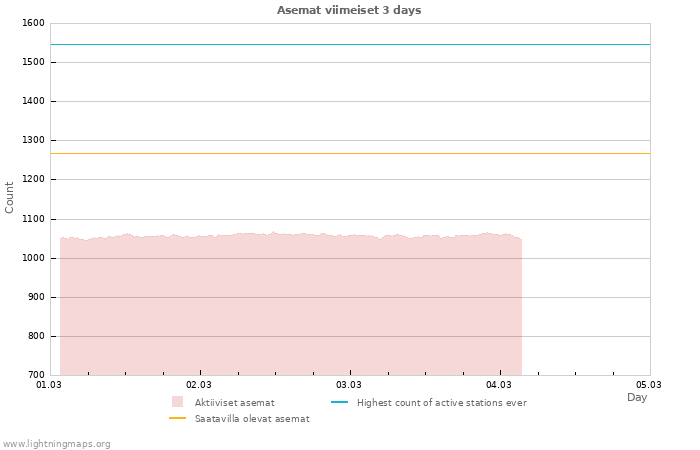Click the 02.03 date tick label
This screenshot has height=450, width=700.
coord(199,384)
